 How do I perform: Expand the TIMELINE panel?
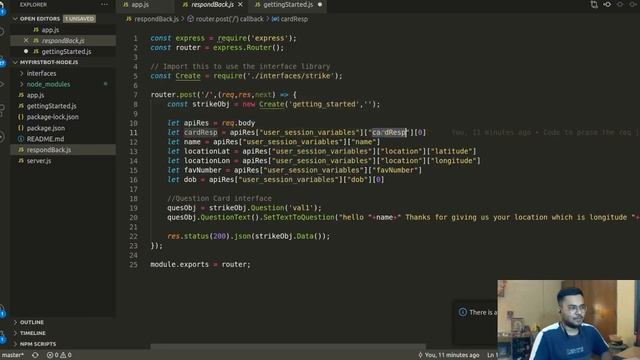[33, 333]
